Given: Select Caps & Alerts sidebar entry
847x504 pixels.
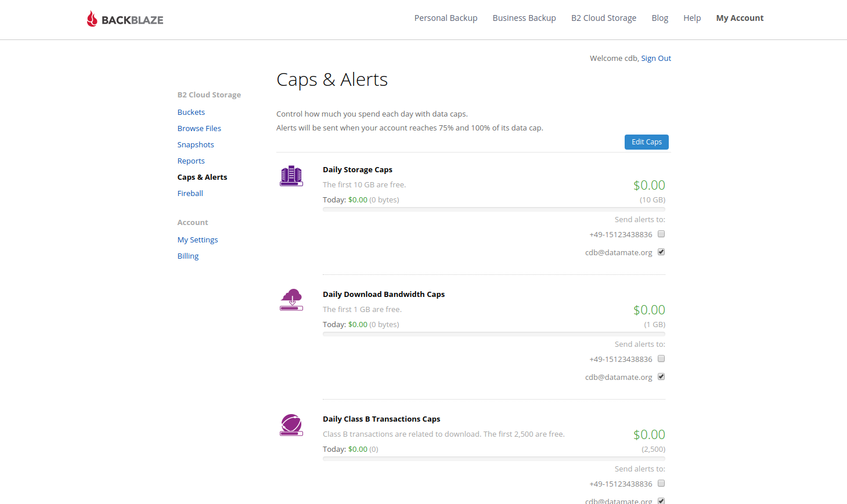Looking at the screenshot, I should (202, 177).
